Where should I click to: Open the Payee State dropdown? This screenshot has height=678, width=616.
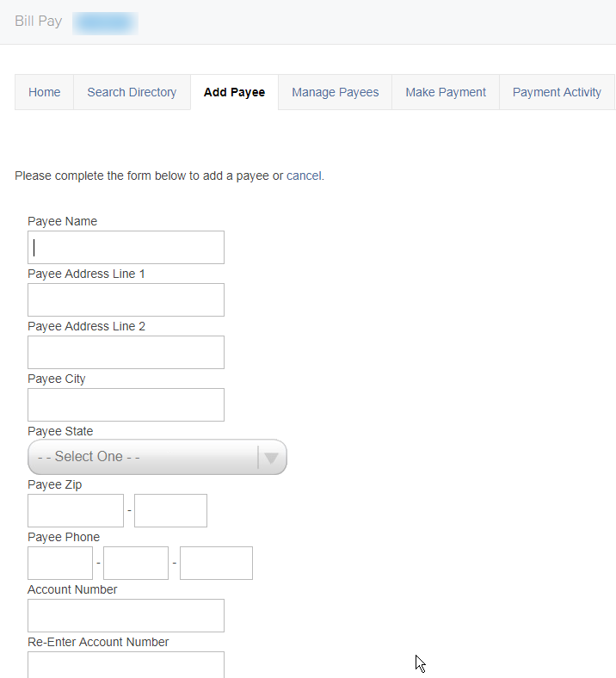pyautogui.click(x=157, y=457)
